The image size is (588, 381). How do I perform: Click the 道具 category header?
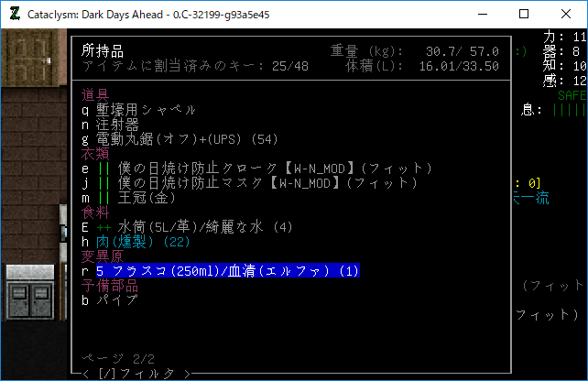click(95, 95)
